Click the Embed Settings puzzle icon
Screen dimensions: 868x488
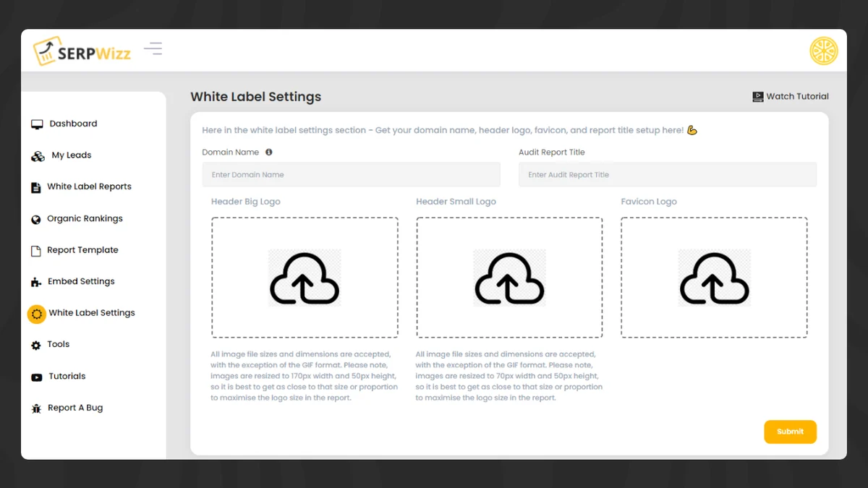pyautogui.click(x=36, y=282)
